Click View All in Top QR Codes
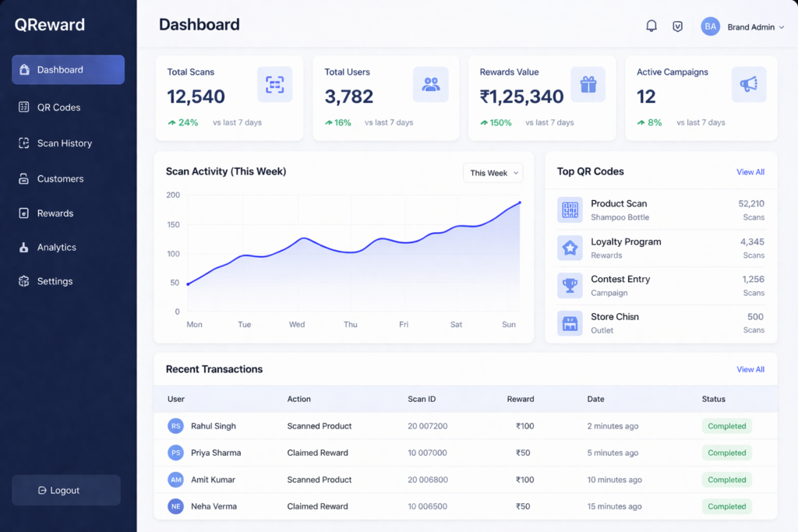Image resolution: width=798 pixels, height=532 pixels. [x=750, y=172]
